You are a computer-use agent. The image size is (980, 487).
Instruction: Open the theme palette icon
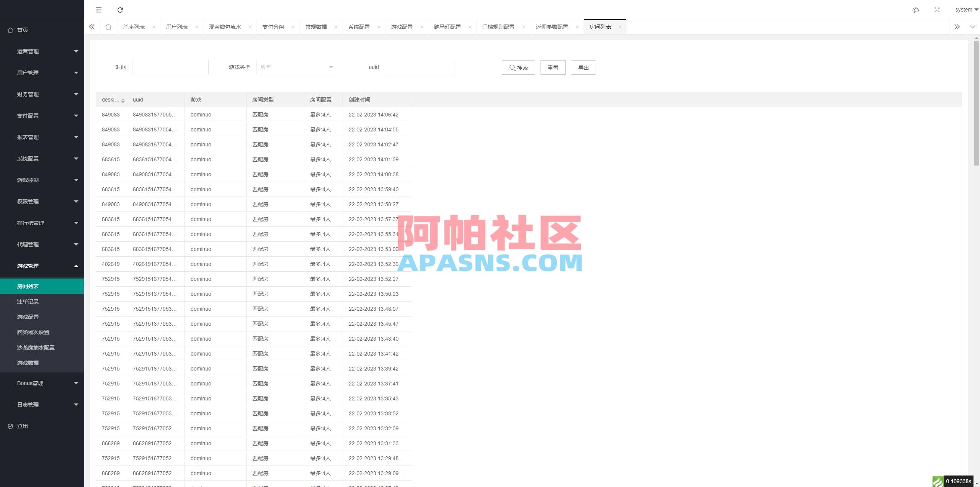(x=915, y=10)
